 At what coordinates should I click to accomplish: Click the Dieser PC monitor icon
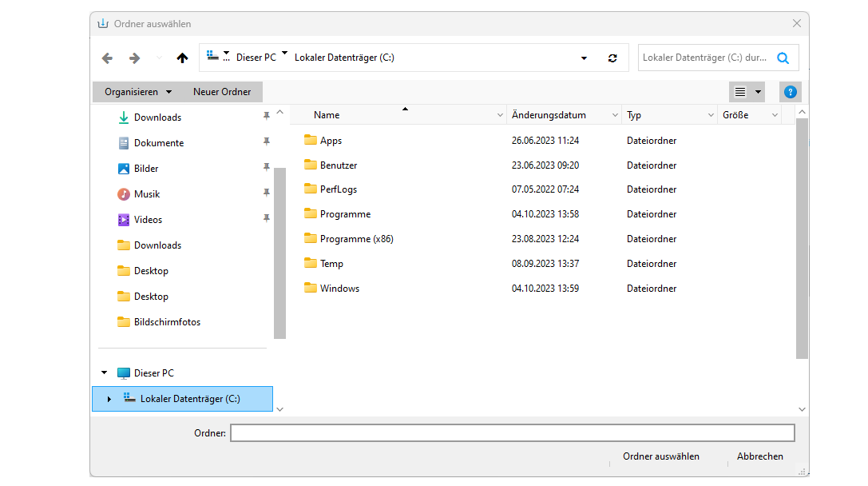pos(124,373)
